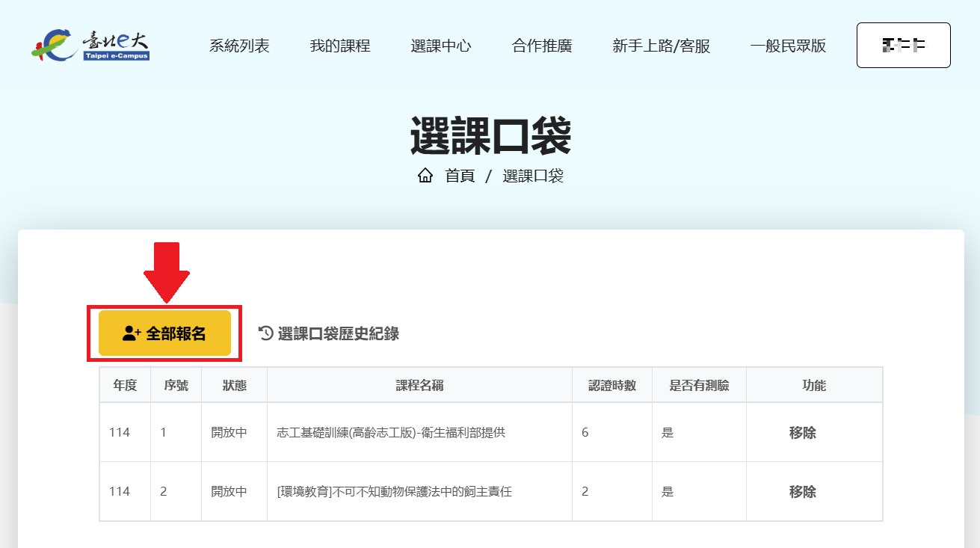Click course name [環境教育]不可不知動物保護法中的飼主責任

pos(395,491)
